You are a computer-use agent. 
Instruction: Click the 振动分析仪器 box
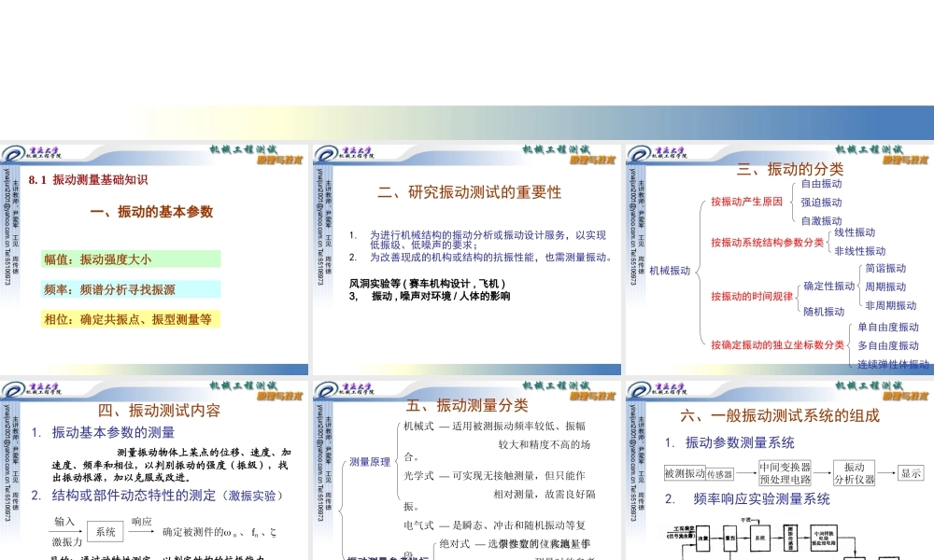pyautogui.click(x=855, y=473)
